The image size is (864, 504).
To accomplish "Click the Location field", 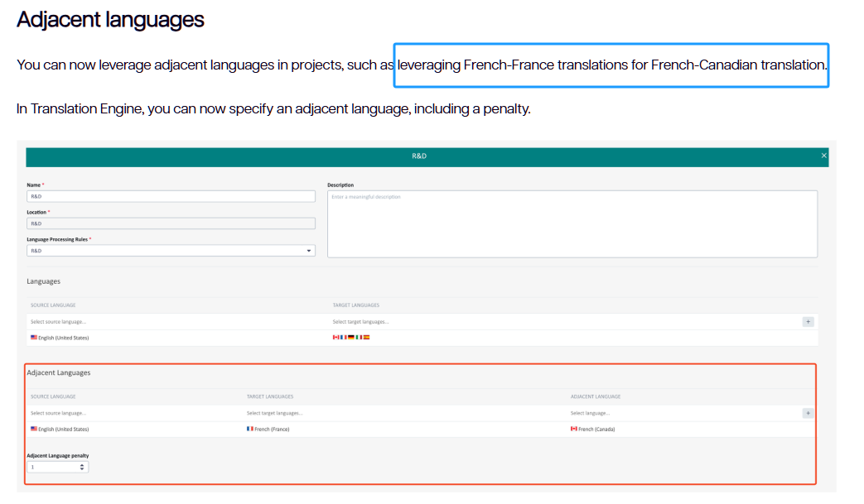I will click(171, 223).
